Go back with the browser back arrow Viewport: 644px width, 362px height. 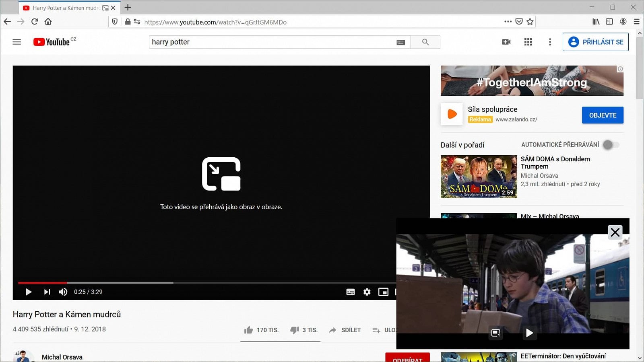point(7,22)
